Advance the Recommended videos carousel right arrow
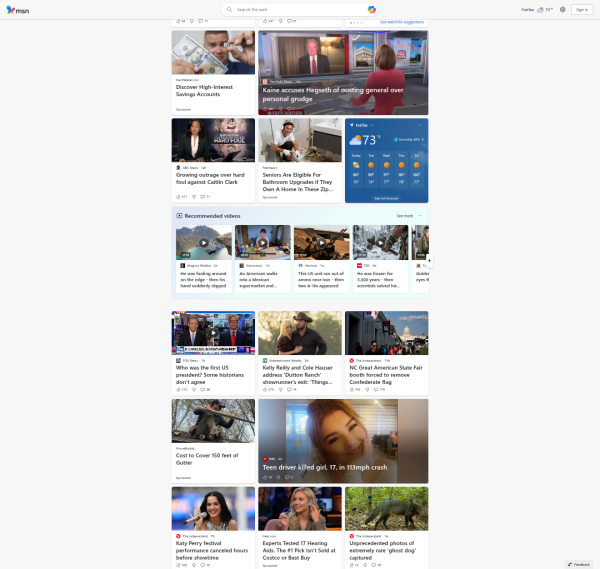The height and width of the screenshot is (569, 600). coord(429,260)
